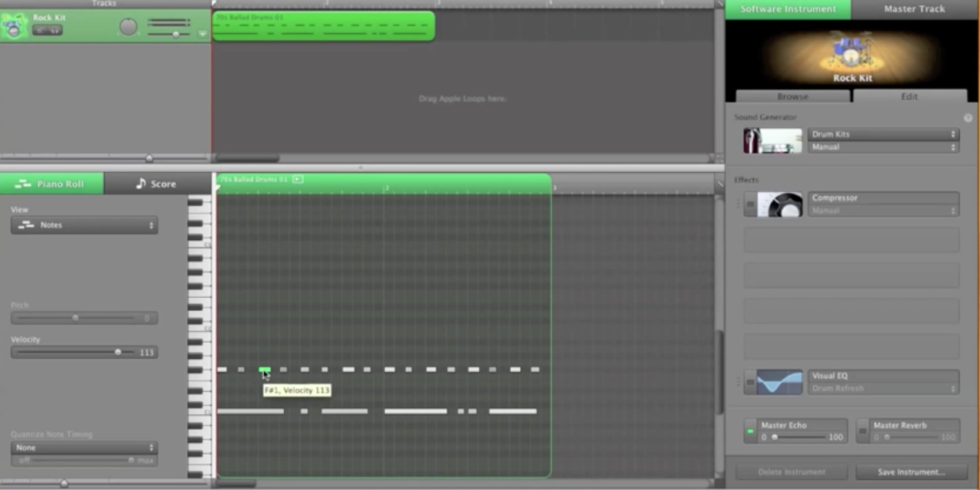Click the selected green F#1 note
980x490 pixels.
pos(265,370)
